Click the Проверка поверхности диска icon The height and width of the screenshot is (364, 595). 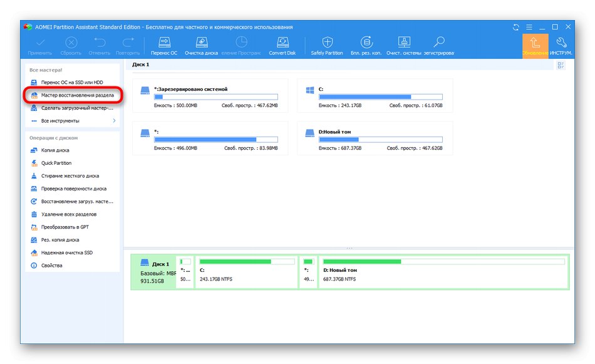(34, 189)
